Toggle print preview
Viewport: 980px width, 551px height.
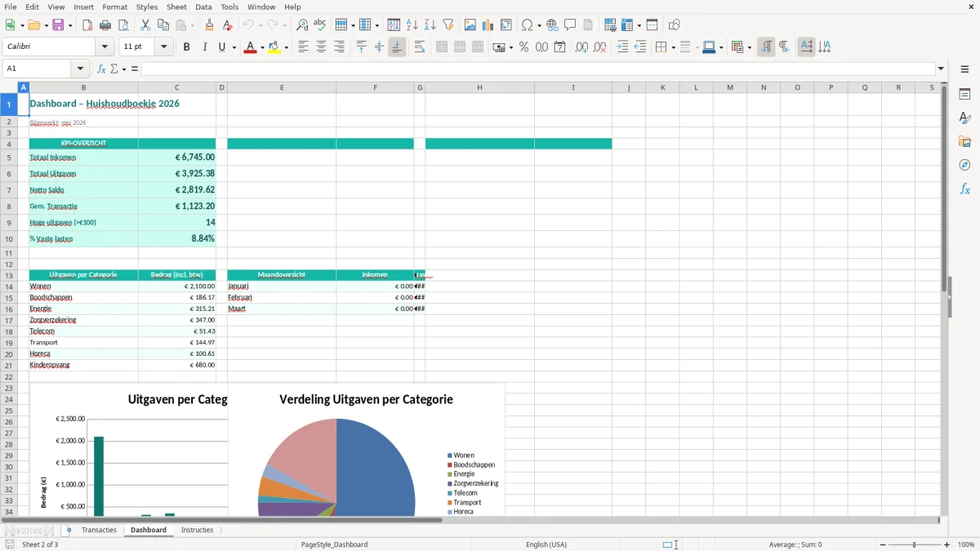[x=122, y=25]
